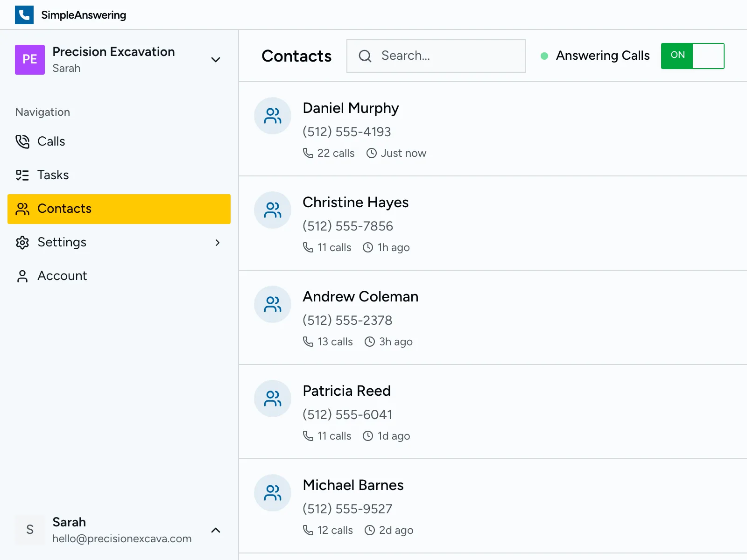Click the search magnifier icon
This screenshot has width=747, height=560.
pyautogui.click(x=365, y=56)
